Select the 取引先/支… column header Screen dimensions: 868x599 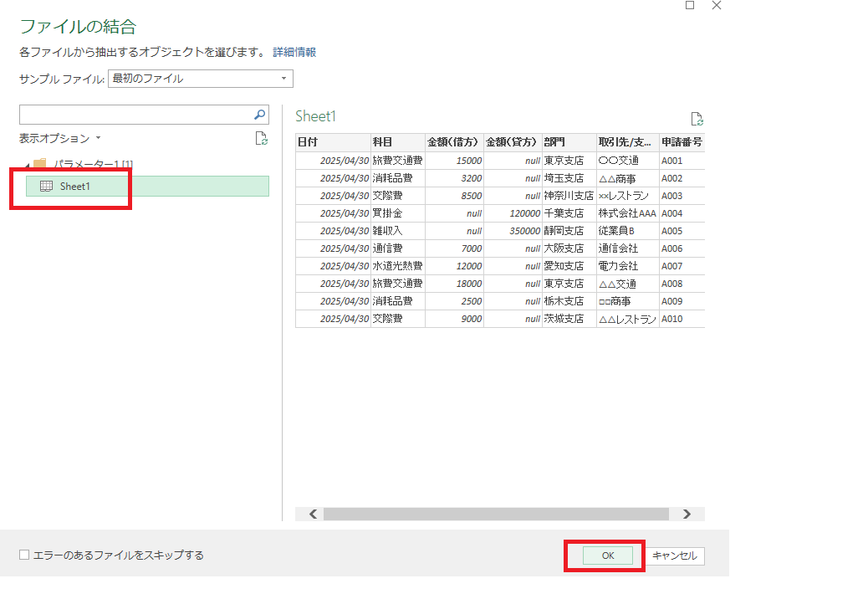(626, 142)
